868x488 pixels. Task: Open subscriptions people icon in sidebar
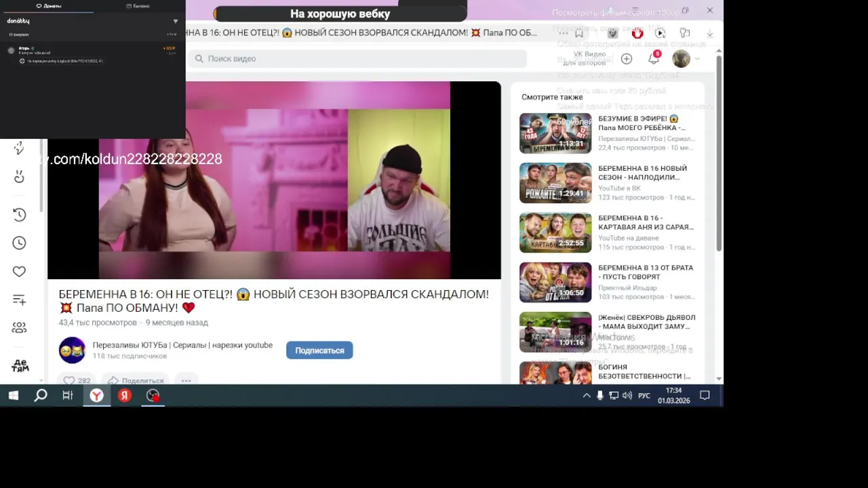click(19, 327)
